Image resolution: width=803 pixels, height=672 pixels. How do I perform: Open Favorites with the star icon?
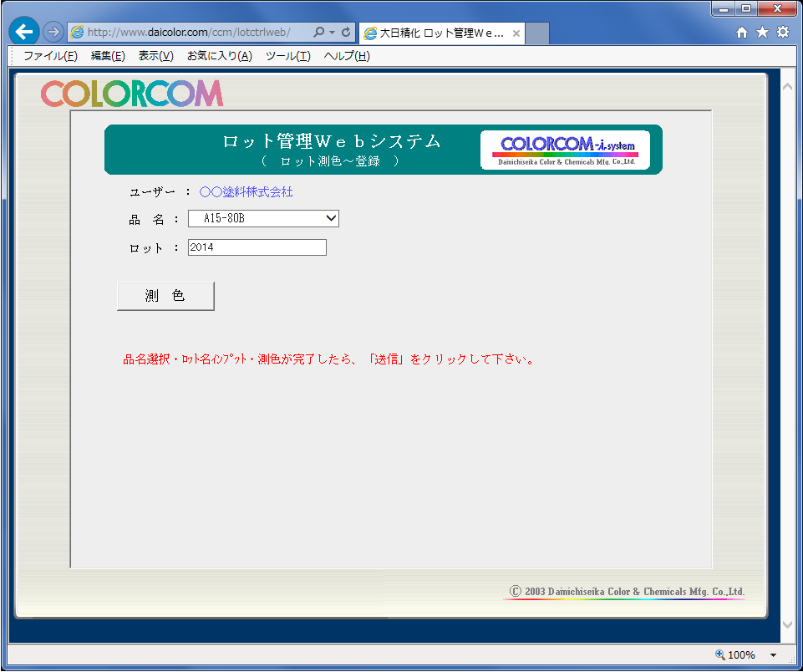(763, 33)
